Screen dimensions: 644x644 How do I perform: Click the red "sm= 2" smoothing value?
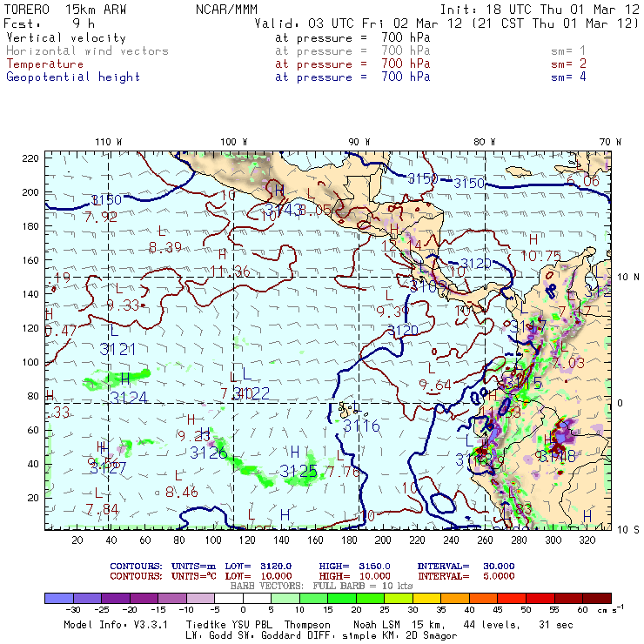(568, 64)
